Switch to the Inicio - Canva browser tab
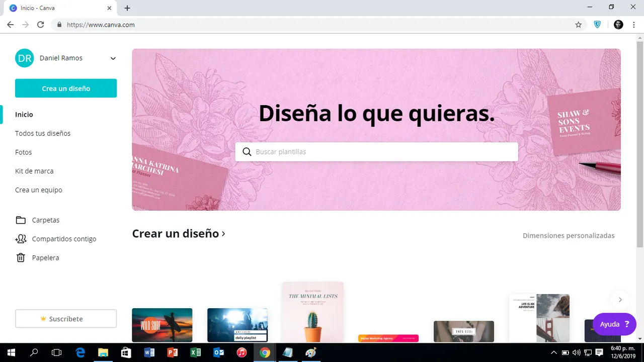This screenshot has width=644, height=362. tap(38, 8)
